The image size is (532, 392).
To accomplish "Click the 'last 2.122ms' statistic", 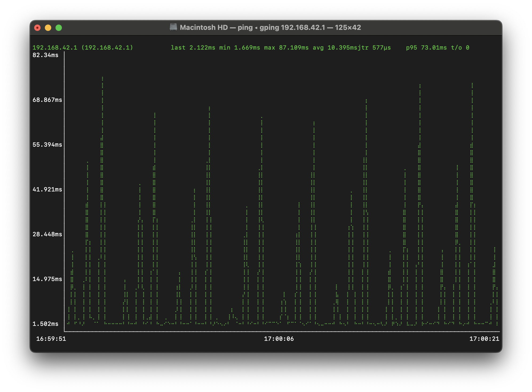I will click(193, 48).
